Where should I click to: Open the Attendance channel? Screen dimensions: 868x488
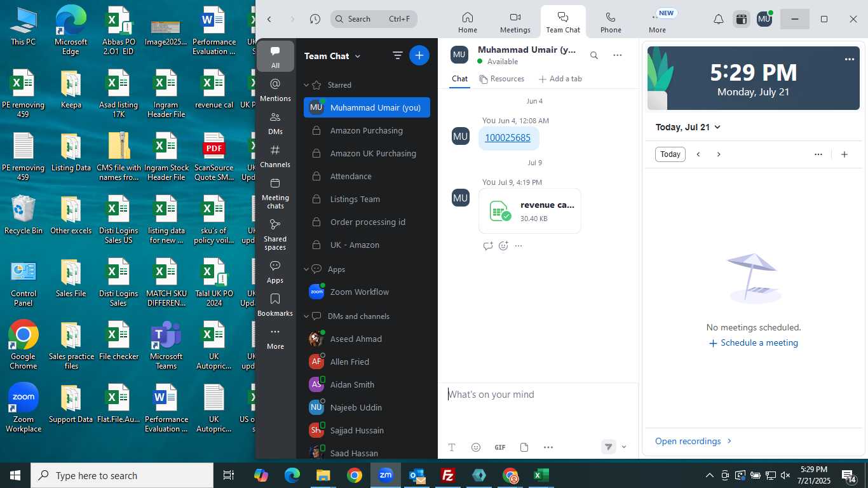coord(367,176)
